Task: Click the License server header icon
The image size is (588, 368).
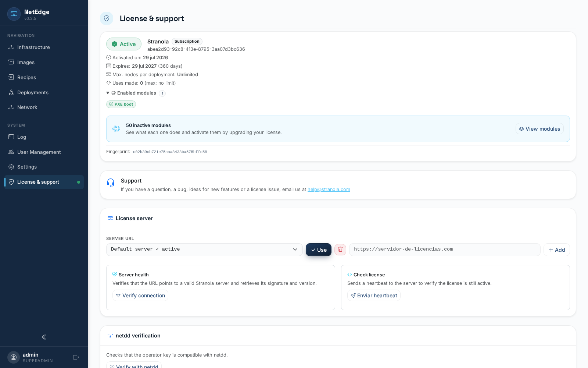Action: click(110, 218)
